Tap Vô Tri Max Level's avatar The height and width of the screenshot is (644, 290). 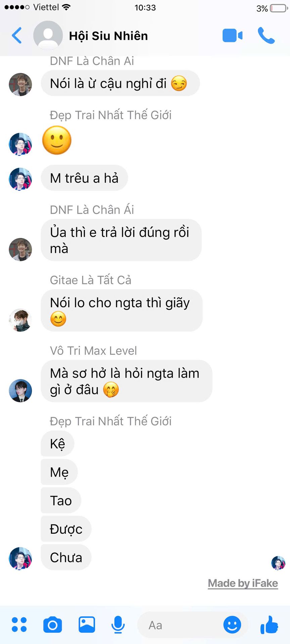tap(20, 391)
